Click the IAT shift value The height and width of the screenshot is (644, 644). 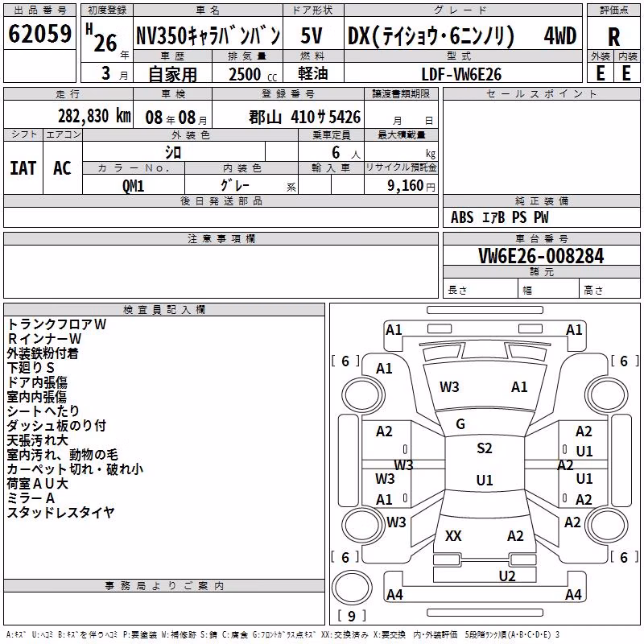pos(23,168)
